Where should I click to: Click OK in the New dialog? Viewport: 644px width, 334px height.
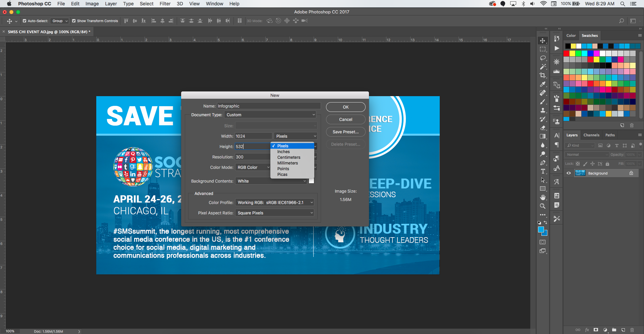(345, 107)
